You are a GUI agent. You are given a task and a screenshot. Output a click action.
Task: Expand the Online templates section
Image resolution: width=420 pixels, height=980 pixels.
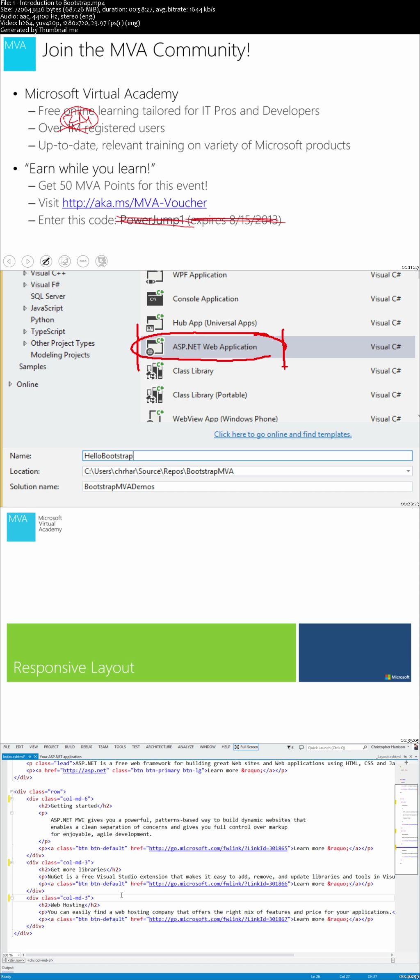[10, 384]
